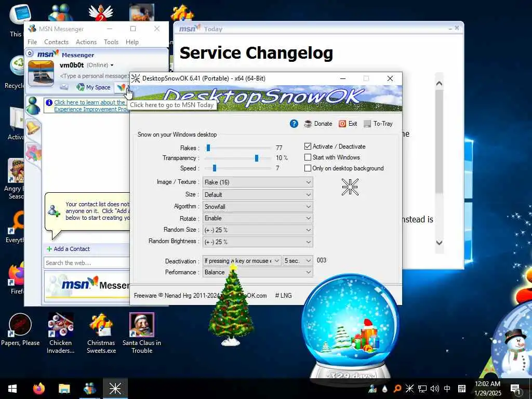The width and height of the screenshot is (532, 399).
Task: Enable Start with Windows checkbox
Action: pos(308,157)
